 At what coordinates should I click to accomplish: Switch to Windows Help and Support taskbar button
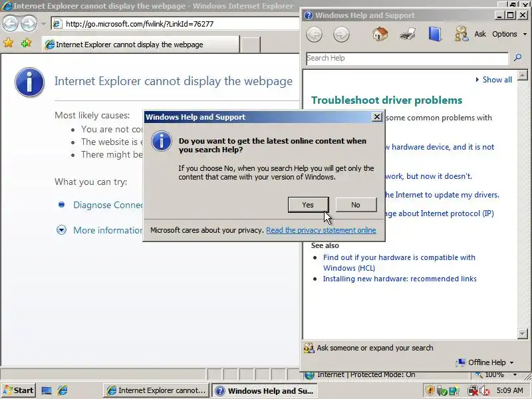[265, 390]
